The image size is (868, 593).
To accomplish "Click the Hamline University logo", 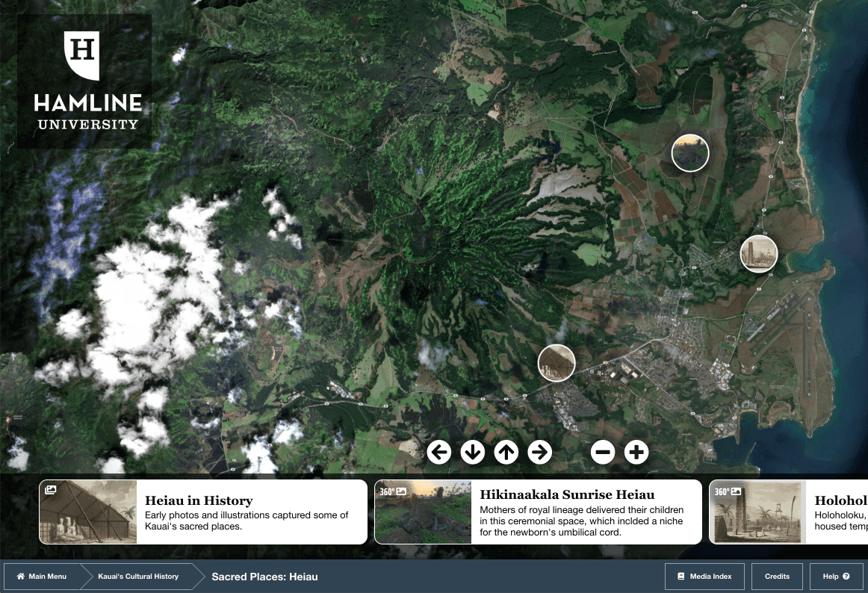I will (84, 81).
